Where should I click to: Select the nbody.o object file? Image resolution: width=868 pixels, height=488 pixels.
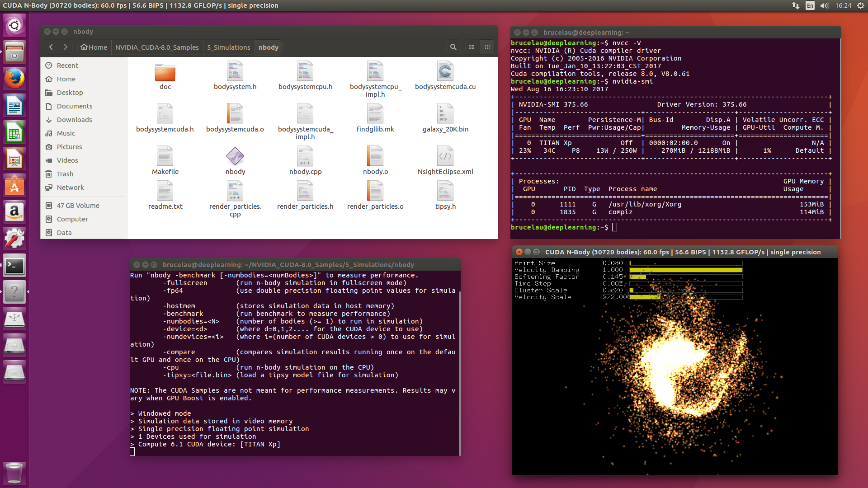coord(375,156)
